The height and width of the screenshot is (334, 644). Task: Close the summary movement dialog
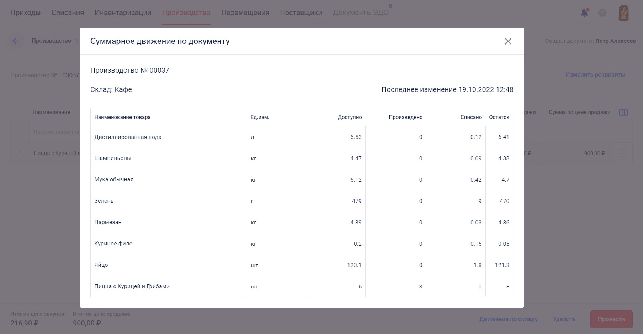(x=508, y=41)
